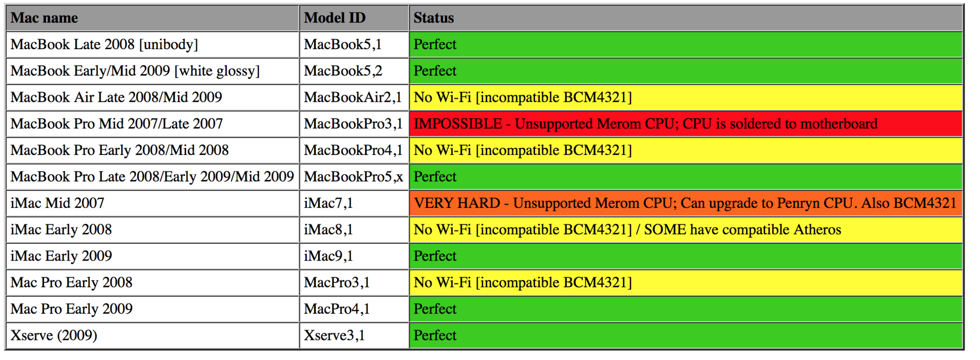Click the MacBookPro5,x model ID cell
This screenshot has height=360, width=980.
pos(354,177)
